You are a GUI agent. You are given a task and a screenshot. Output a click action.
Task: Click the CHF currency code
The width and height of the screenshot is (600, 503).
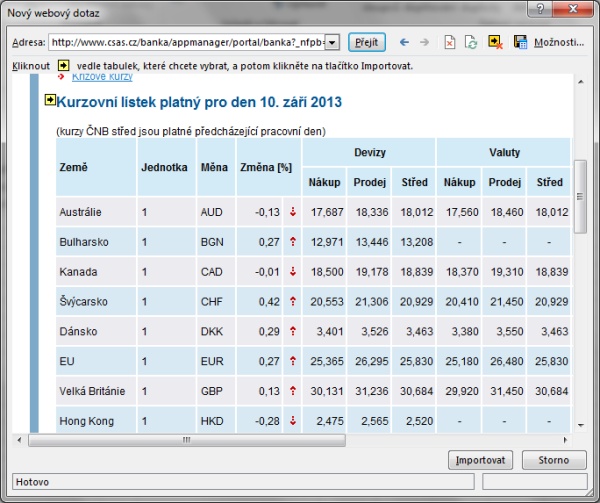(x=212, y=301)
